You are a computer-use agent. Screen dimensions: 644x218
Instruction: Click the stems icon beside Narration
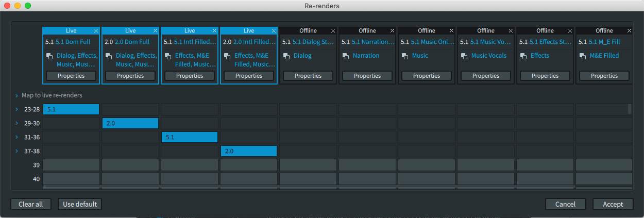pyautogui.click(x=345, y=56)
